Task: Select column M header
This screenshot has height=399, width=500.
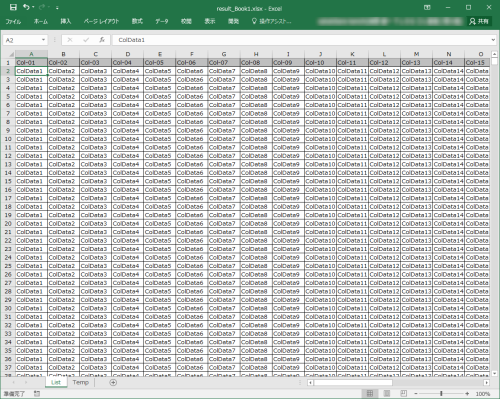Action: (x=416, y=54)
